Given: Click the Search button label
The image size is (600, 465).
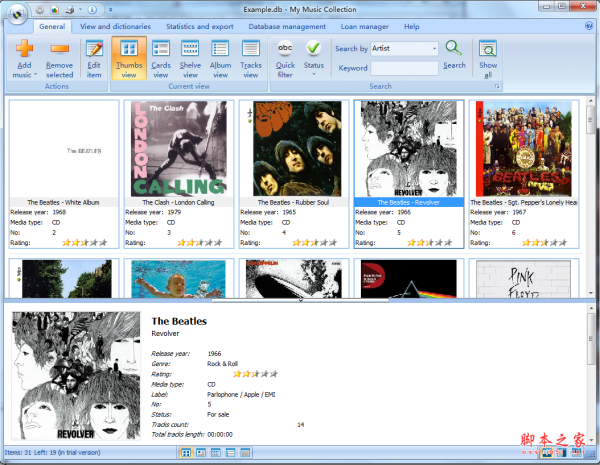Looking at the screenshot, I should click(454, 65).
